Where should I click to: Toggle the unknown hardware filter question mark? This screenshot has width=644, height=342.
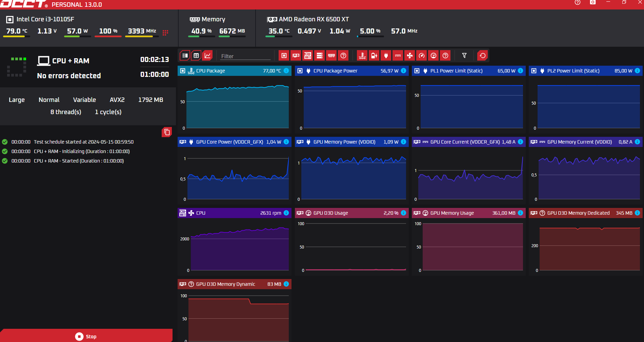click(x=343, y=56)
